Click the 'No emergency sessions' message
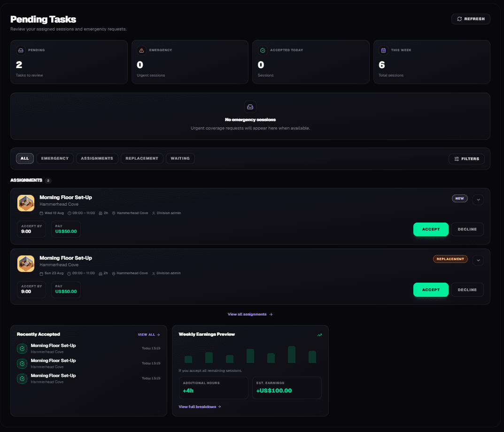Image resolution: width=504 pixels, height=432 pixels. tap(250, 120)
